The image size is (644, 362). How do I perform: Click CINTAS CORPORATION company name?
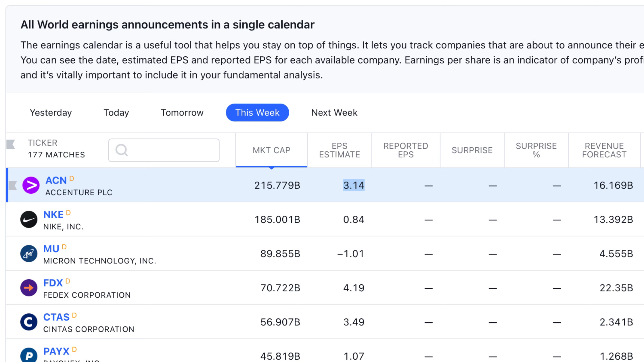point(89,329)
